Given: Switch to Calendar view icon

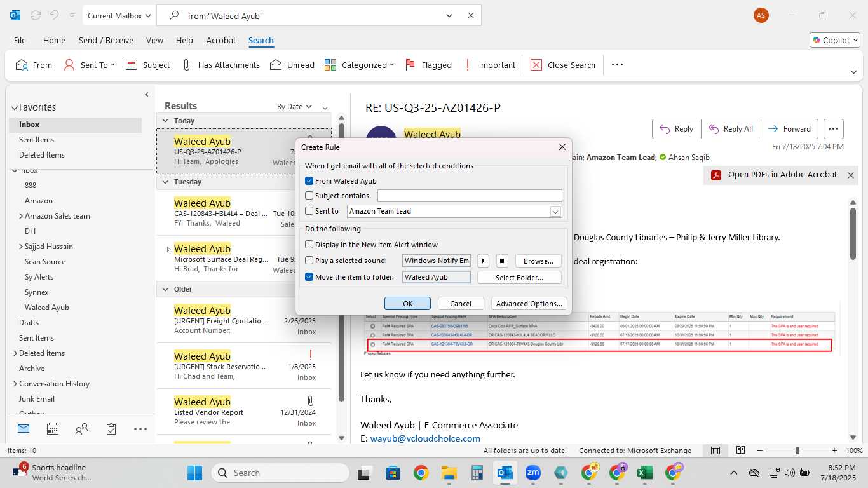Looking at the screenshot, I should point(53,429).
